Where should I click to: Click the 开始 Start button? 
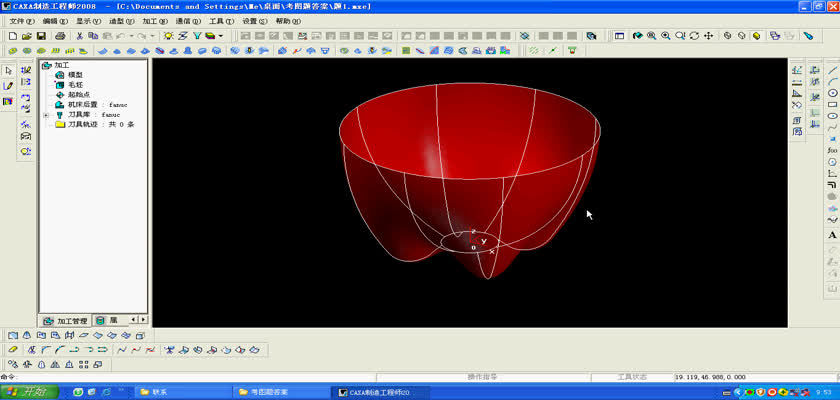coord(31,392)
